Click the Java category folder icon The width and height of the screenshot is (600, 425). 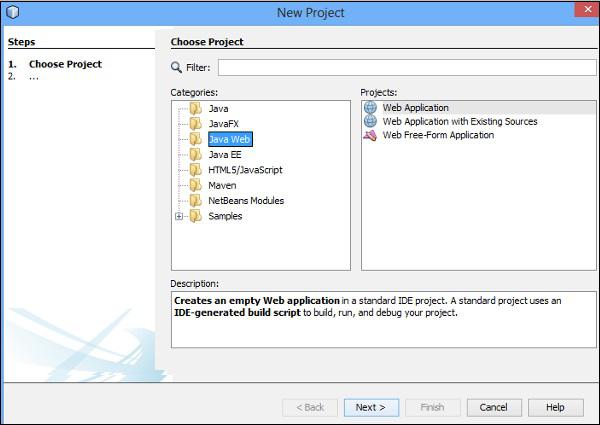[x=195, y=108]
